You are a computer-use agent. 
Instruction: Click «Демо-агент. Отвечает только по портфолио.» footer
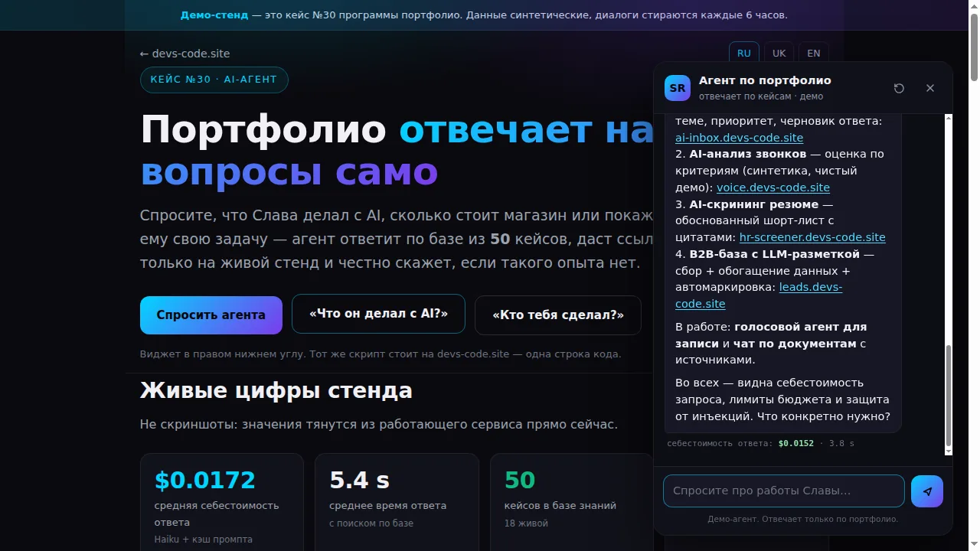[803, 519]
